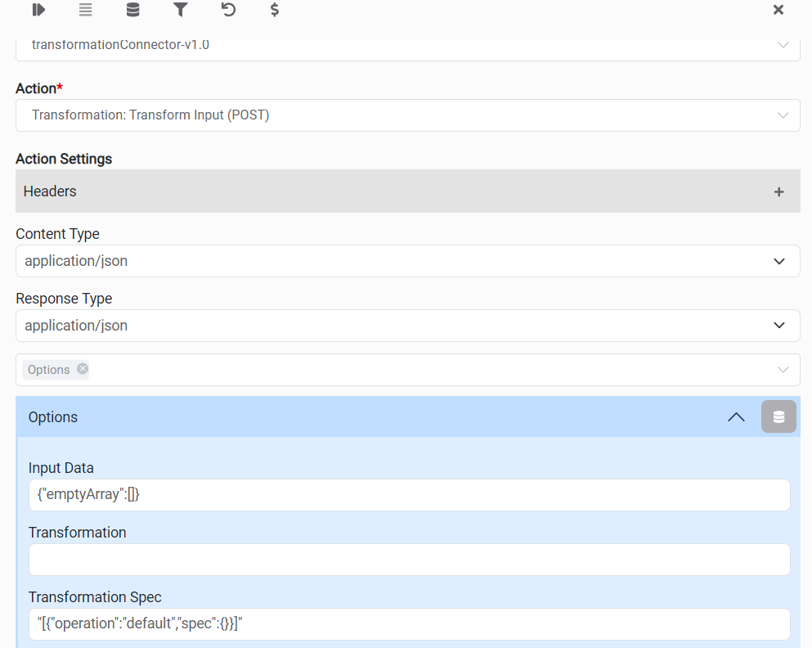
Task: Click the list lines icon in toolbar
Action: pyautogui.click(x=86, y=10)
